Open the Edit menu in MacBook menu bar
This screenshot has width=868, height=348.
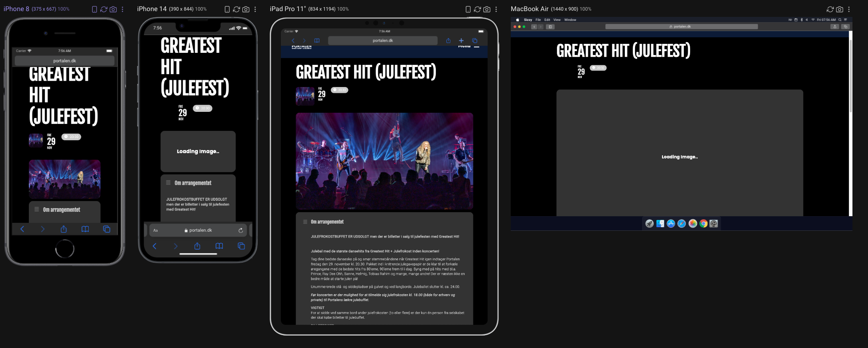coord(547,20)
